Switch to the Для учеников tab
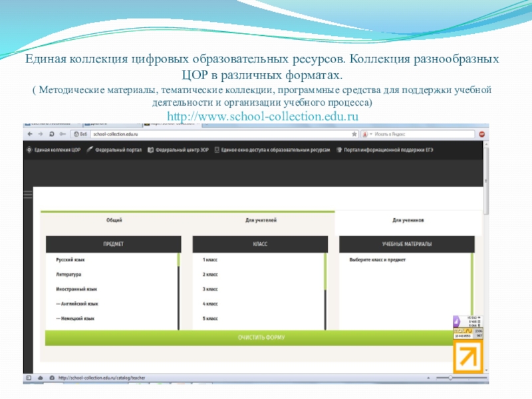The width and height of the screenshot is (532, 399). [408, 220]
